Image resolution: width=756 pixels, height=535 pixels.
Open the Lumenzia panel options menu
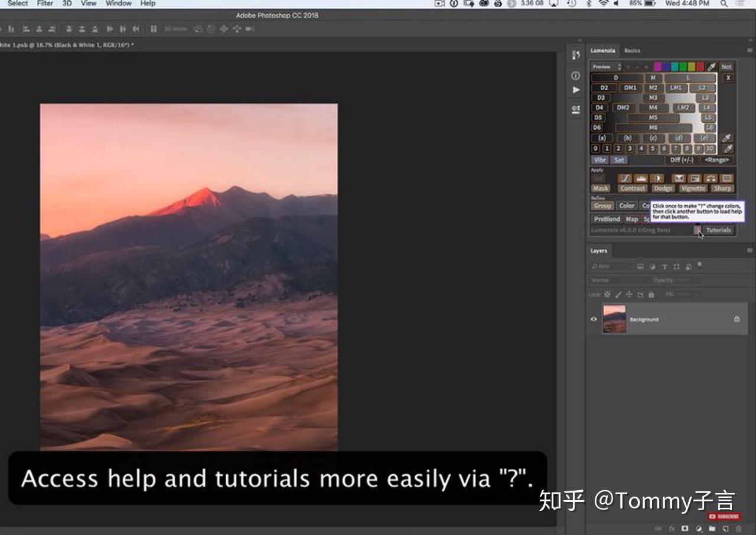tap(750, 51)
